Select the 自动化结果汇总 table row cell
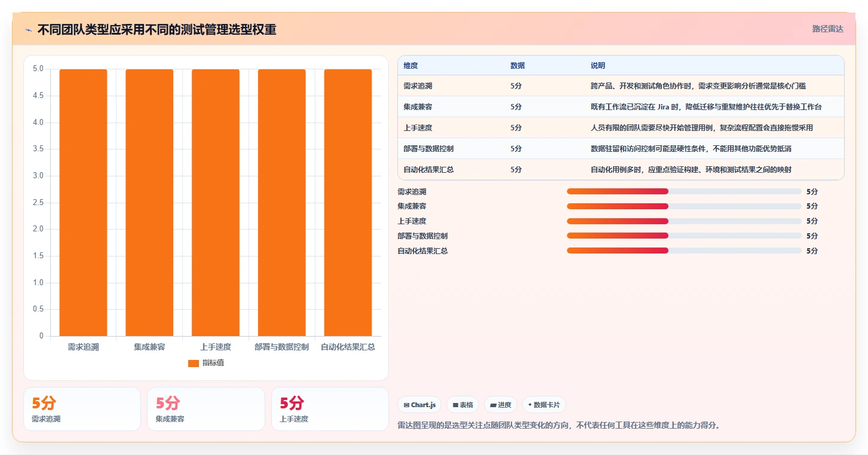 coord(428,170)
